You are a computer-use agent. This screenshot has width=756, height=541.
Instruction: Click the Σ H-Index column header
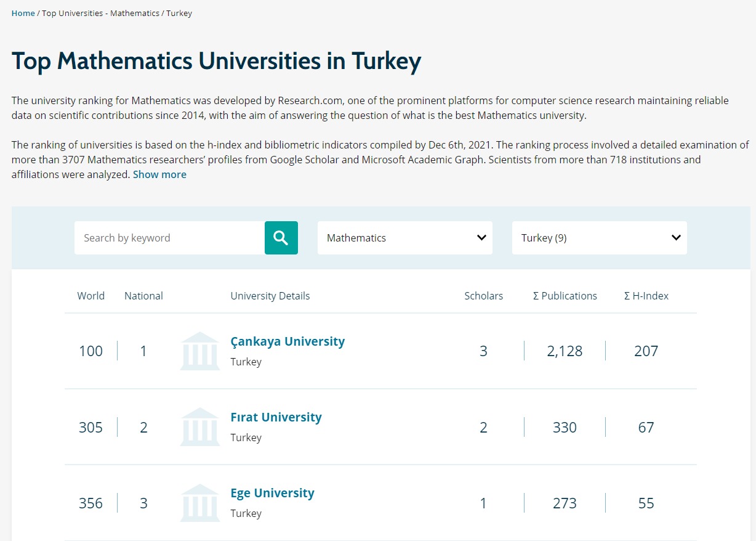pos(646,296)
